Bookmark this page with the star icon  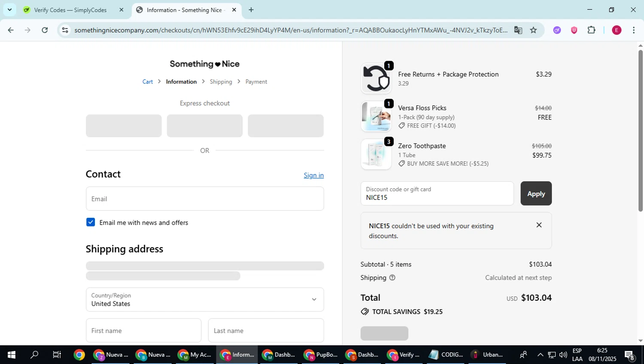point(533,30)
